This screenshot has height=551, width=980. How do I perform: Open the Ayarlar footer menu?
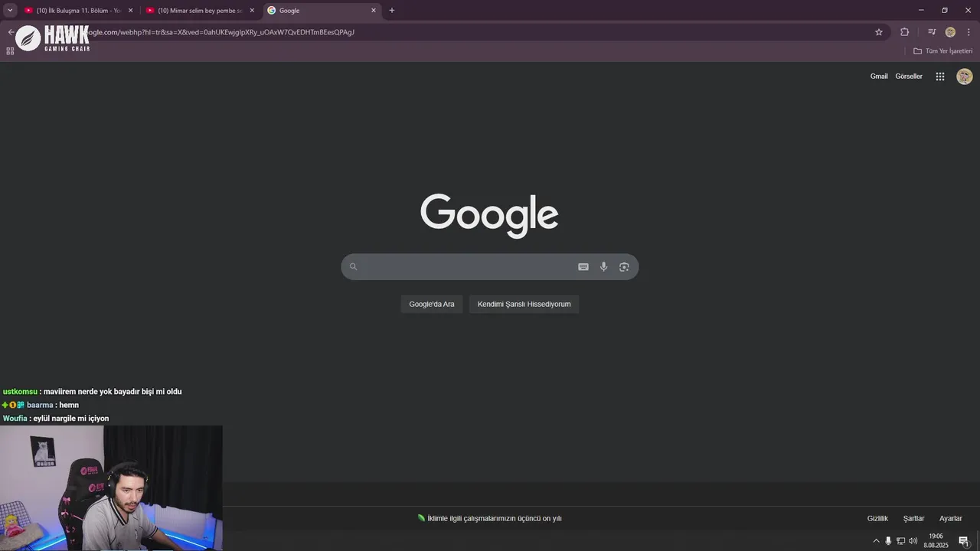(950, 518)
